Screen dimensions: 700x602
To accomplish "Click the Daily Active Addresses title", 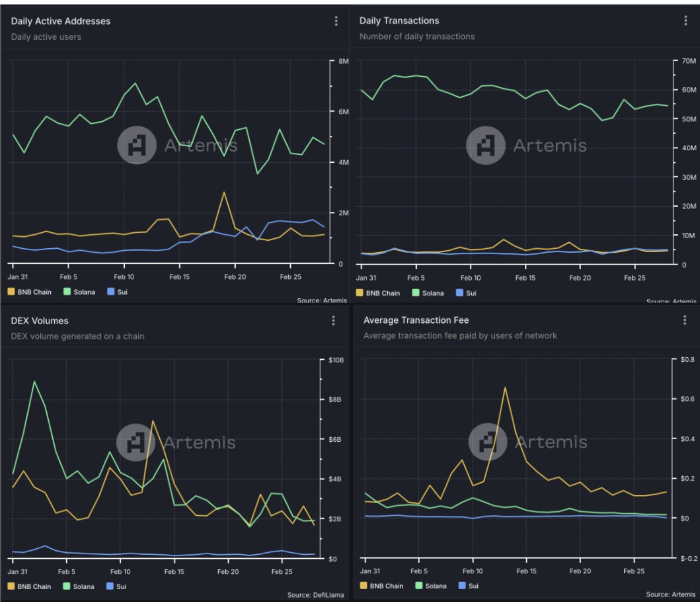I will (61, 21).
